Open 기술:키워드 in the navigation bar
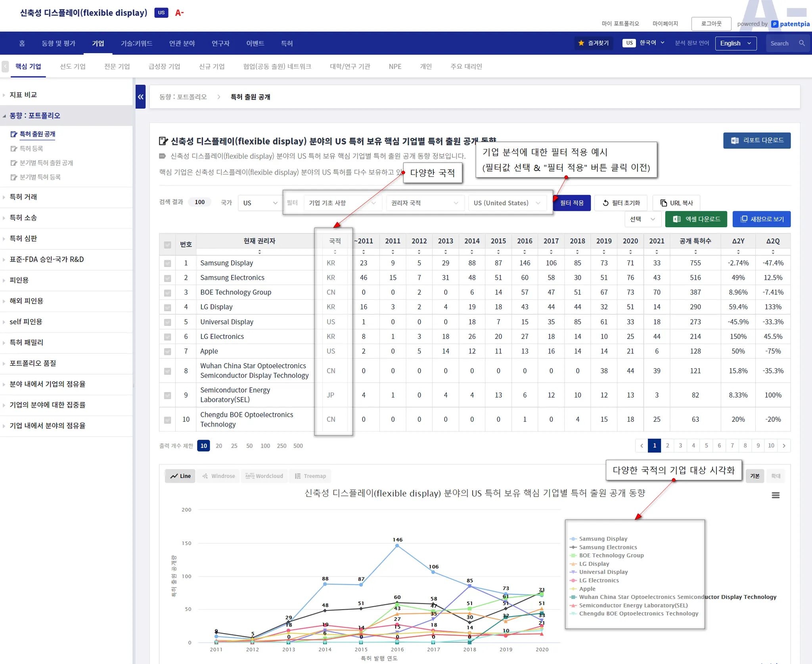This screenshot has height=664, width=812. (136, 43)
